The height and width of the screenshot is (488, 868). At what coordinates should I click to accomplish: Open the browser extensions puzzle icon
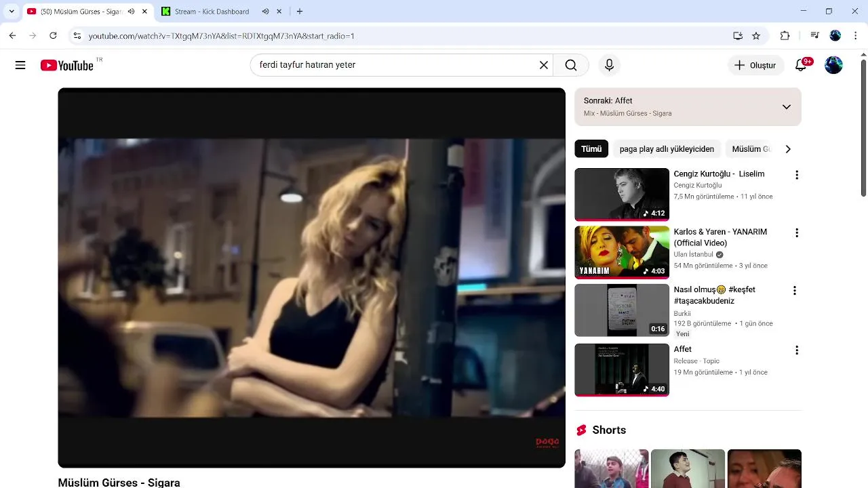click(x=785, y=36)
